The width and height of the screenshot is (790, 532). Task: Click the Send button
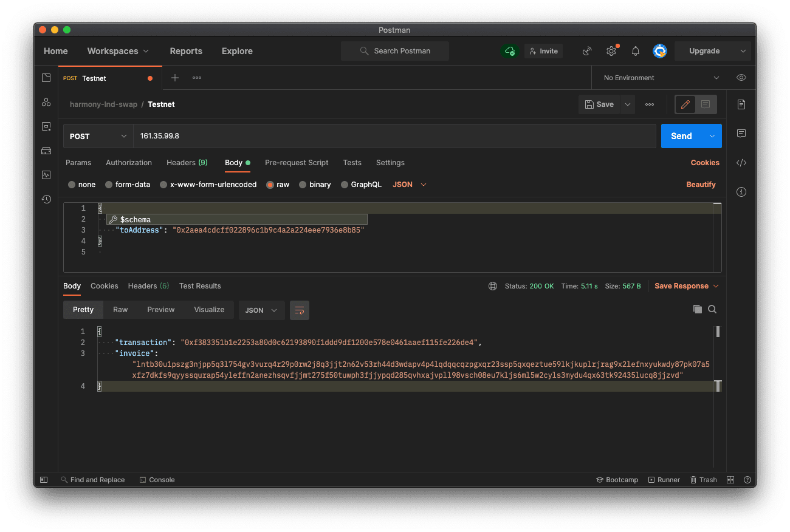click(681, 136)
